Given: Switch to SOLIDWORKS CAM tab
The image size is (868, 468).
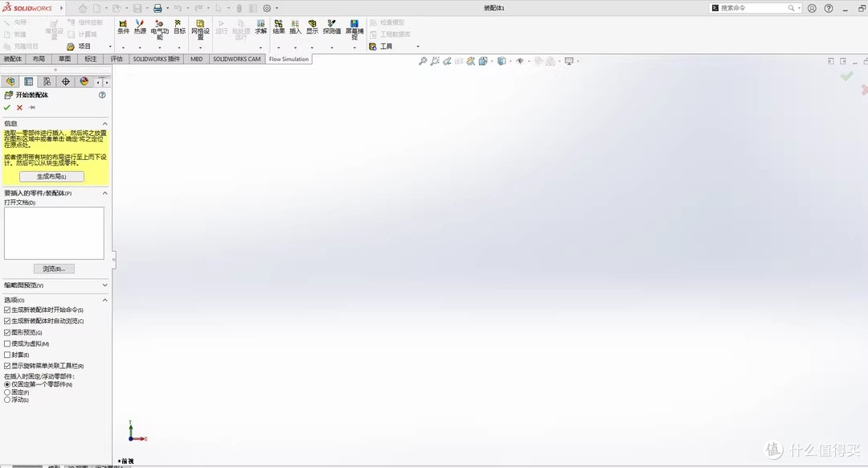Looking at the screenshot, I should point(237,59).
